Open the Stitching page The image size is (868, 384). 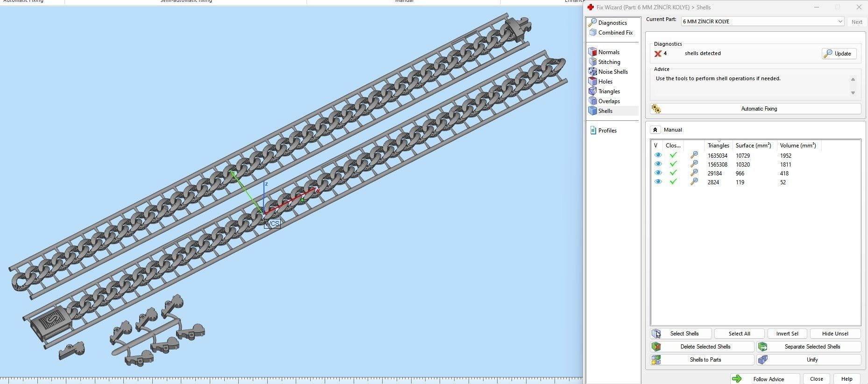[609, 62]
